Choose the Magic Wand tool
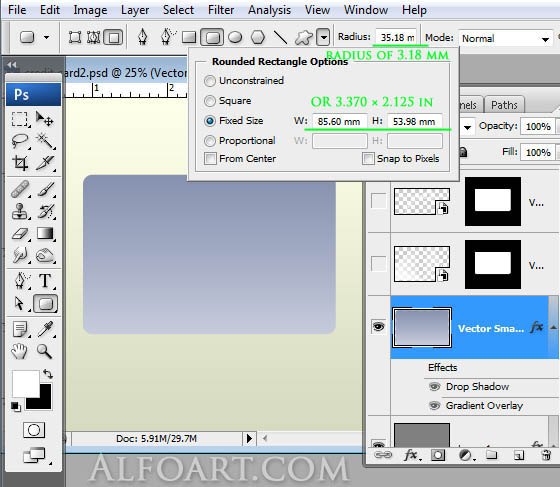Screen dimensions: 560x487 (x=45, y=141)
